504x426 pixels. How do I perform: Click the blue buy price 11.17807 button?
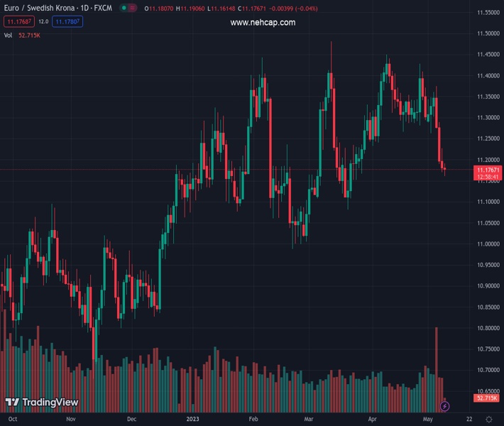point(67,21)
